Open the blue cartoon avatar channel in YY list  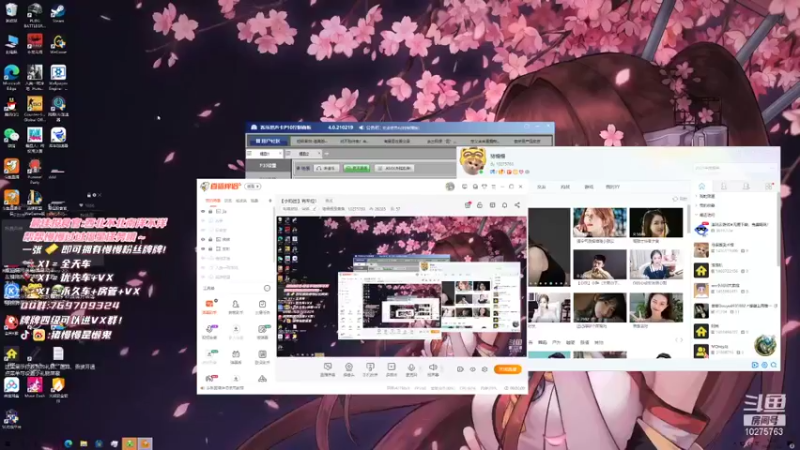tap(701, 229)
